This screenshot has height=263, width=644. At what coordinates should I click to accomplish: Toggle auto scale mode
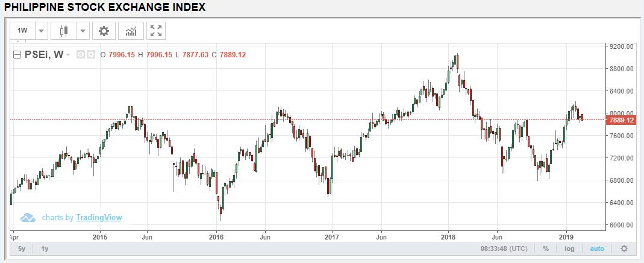click(597, 249)
